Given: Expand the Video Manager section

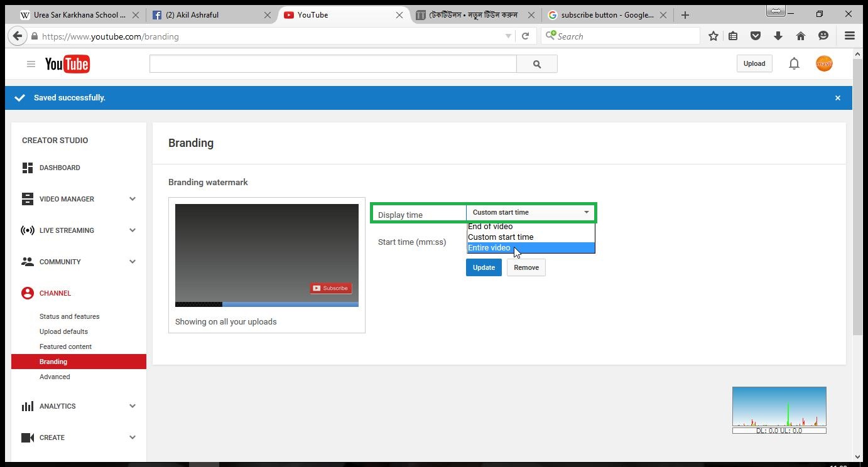Looking at the screenshot, I should click(133, 199).
